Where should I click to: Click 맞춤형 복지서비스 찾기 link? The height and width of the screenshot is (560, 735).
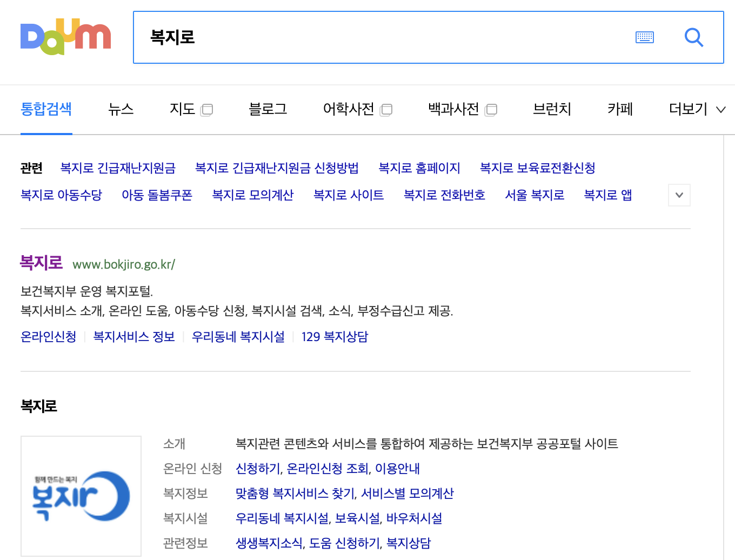295,494
